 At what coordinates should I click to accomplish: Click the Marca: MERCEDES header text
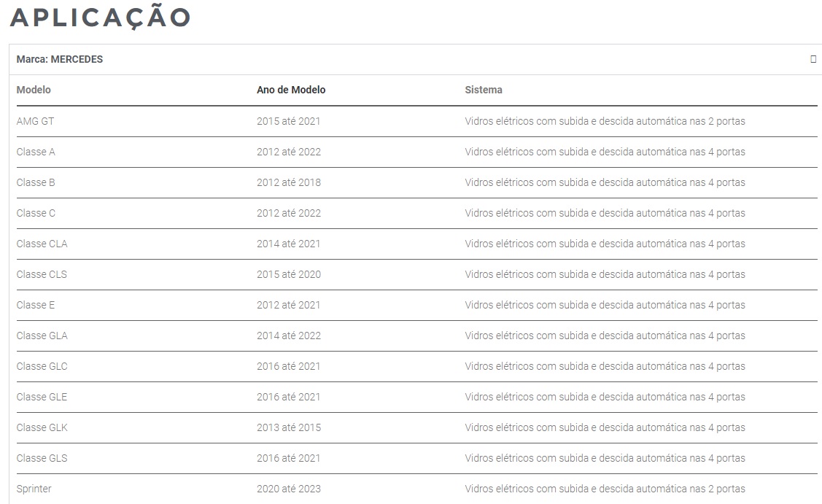(x=60, y=59)
